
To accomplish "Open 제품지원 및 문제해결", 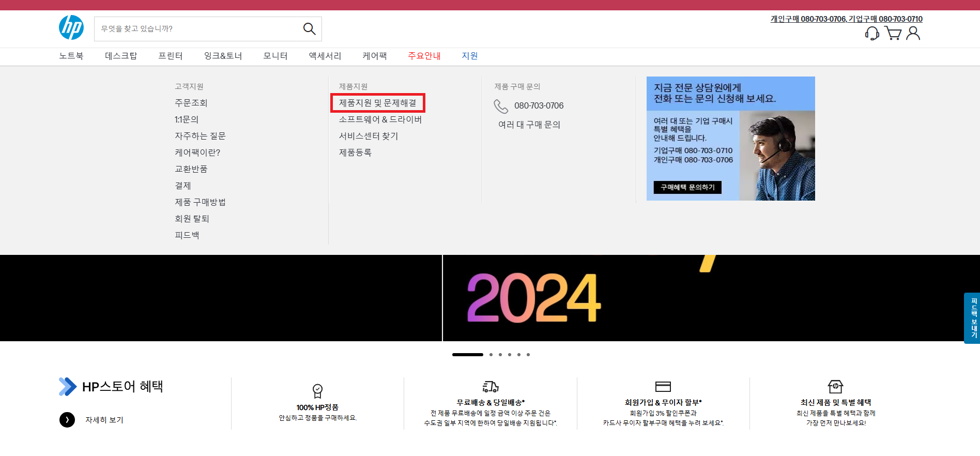I will point(378,103).
